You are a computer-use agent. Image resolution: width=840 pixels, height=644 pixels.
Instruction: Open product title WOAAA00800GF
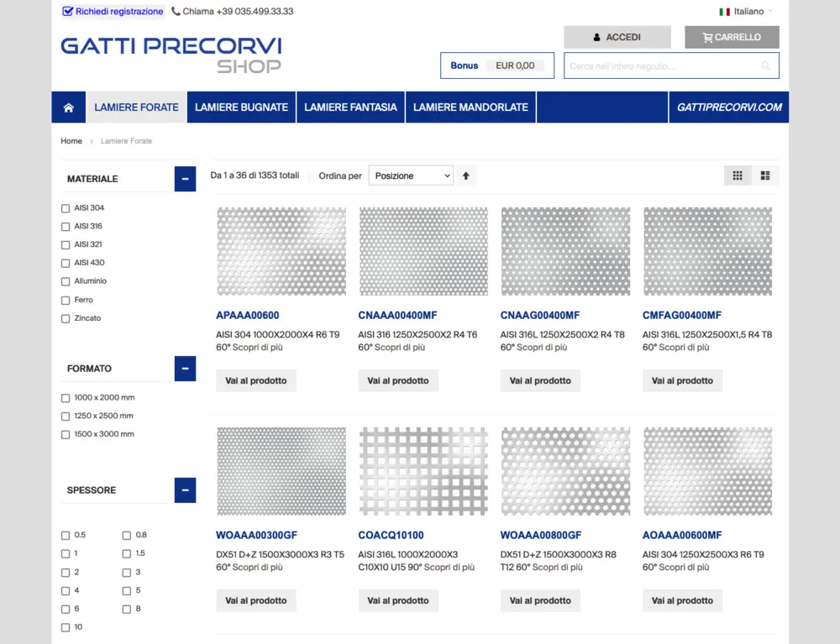tap(541, 536)
